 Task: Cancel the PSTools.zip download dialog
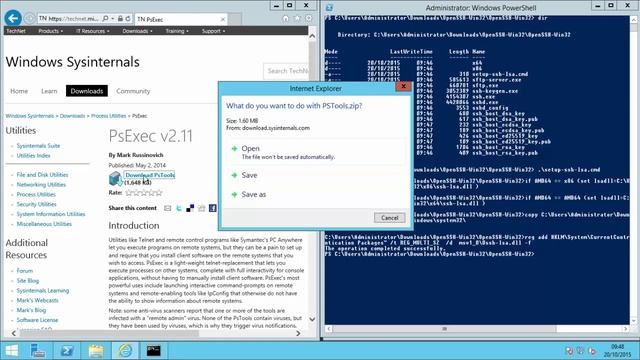point(389,218)
